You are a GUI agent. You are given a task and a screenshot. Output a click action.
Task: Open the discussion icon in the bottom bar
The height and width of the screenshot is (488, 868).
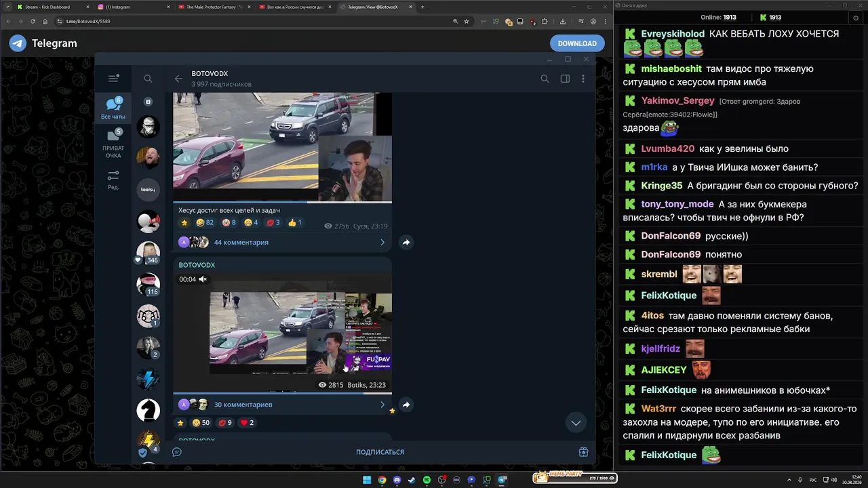(x=177, y=452)
